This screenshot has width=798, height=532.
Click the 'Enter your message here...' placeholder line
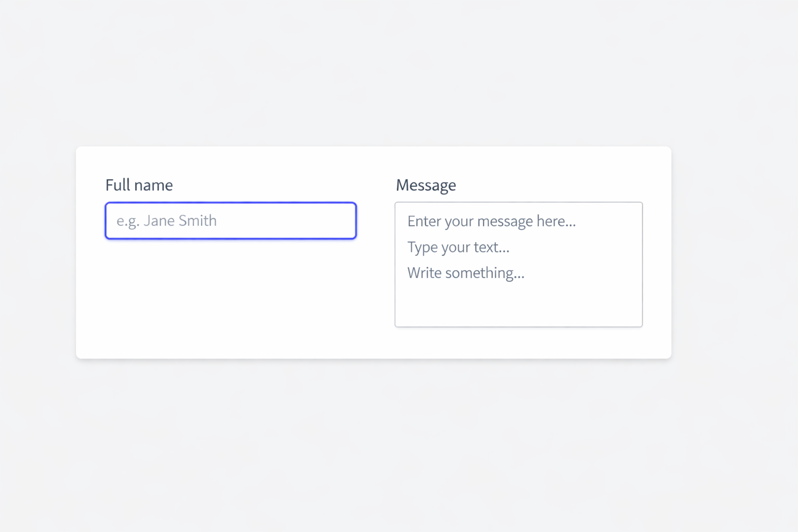tap(491, 221)
